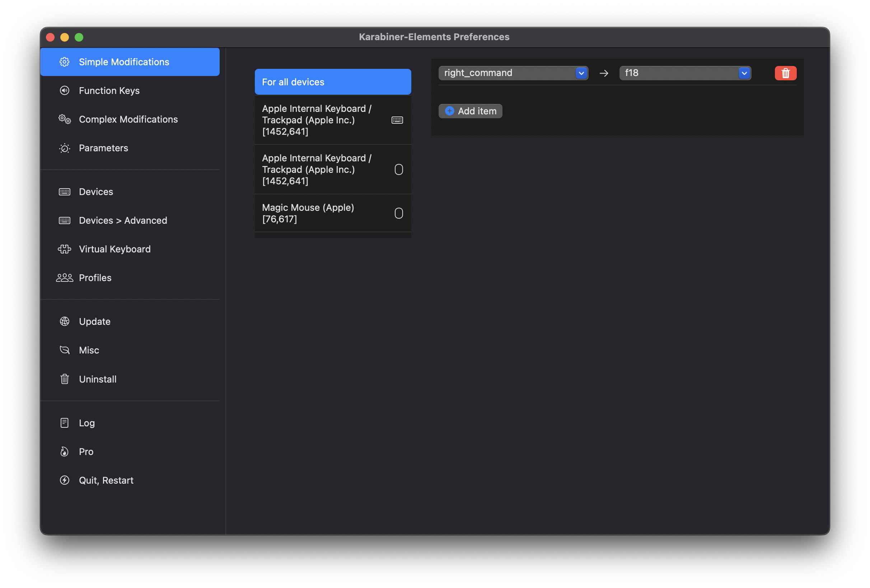Select Apple Internal Keyboard with keyboard icon
The height and width of the screenshot is (588, 870).
332,120
